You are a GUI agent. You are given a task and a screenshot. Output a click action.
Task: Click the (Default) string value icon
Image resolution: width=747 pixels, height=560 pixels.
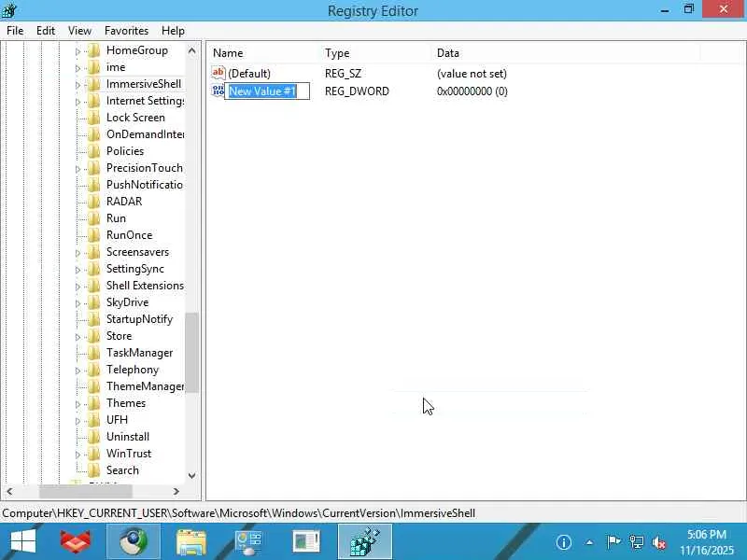pos(218,73)
